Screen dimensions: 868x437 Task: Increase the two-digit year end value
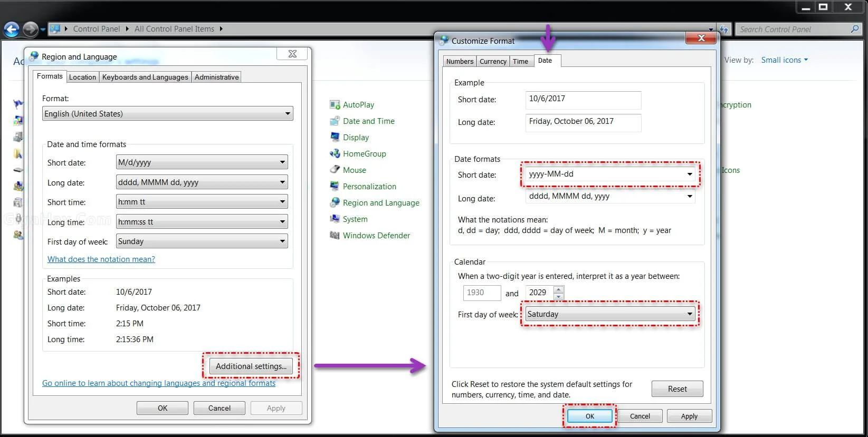[559, 289]
